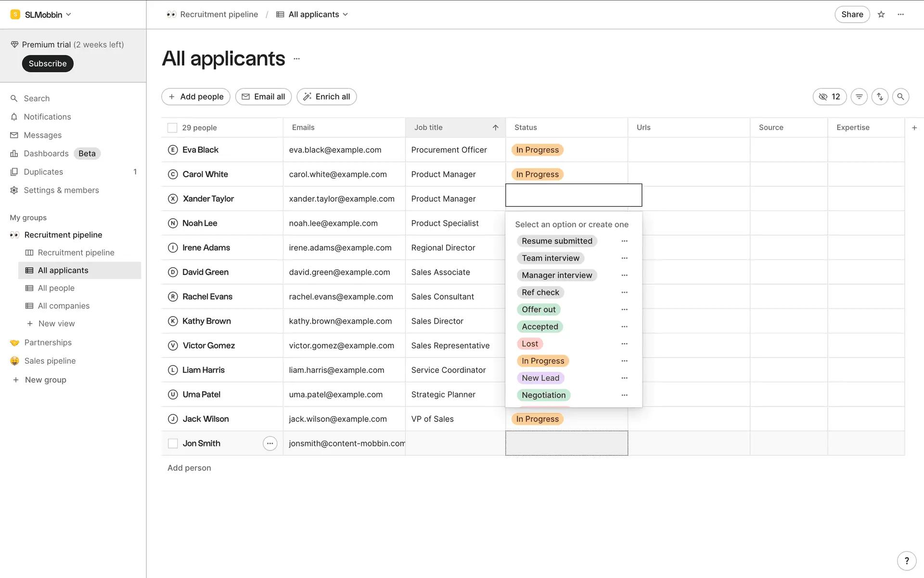Open the help question mark button
Viewport: 924px width, 578px height.
pos(907,561)
